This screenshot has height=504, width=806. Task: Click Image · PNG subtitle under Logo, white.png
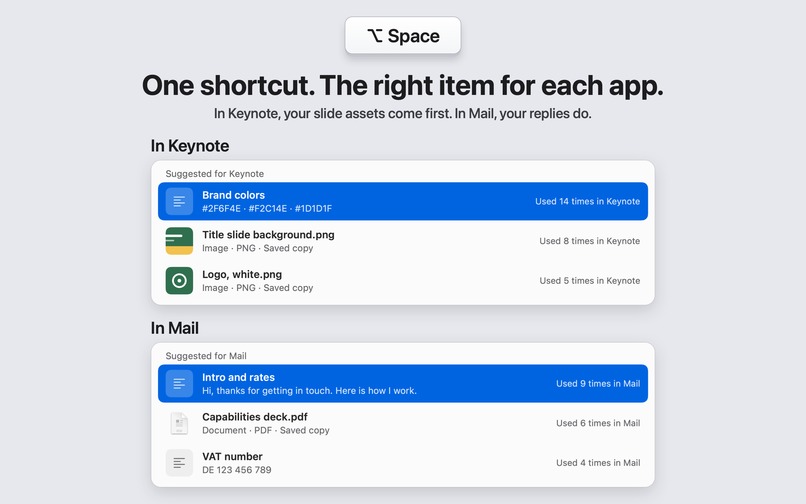(x=257, y=287)
